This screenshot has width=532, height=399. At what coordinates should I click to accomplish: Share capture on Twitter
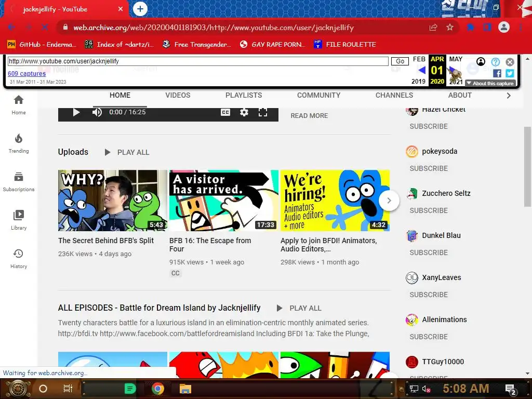coord(510,73)
